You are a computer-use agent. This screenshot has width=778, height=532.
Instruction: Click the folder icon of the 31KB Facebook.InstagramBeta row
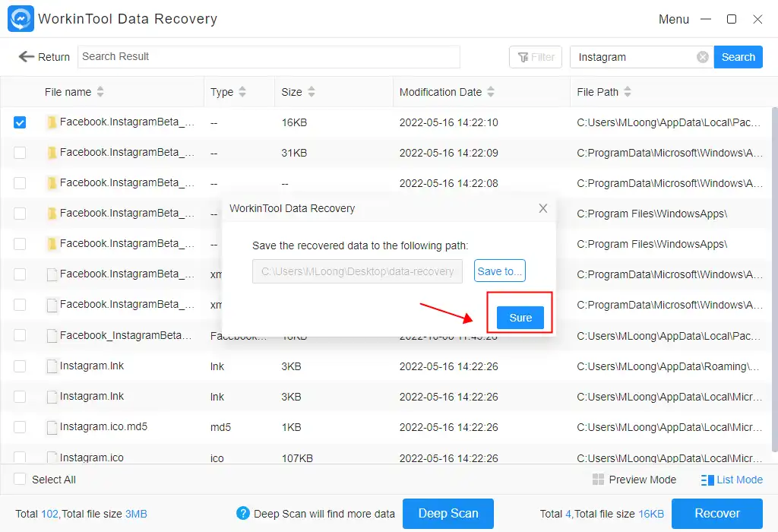[x=52, y=153]
